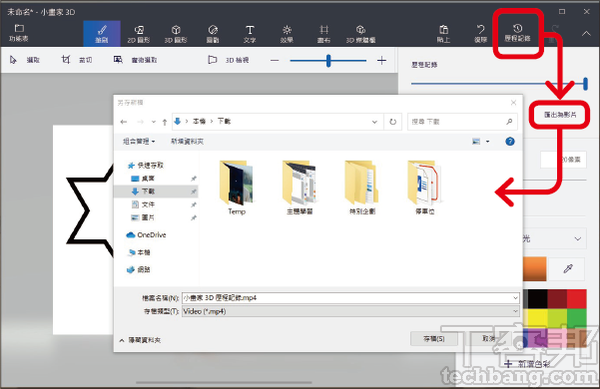Click the 匯出為影片 export video button
This screenshot has height=389, width=600.
coord(560,114)
